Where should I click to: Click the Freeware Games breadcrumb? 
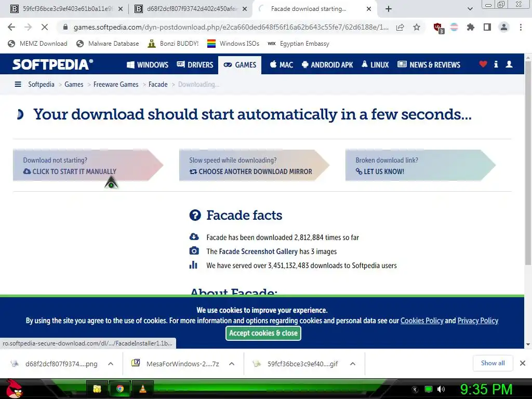pos(116,84)
